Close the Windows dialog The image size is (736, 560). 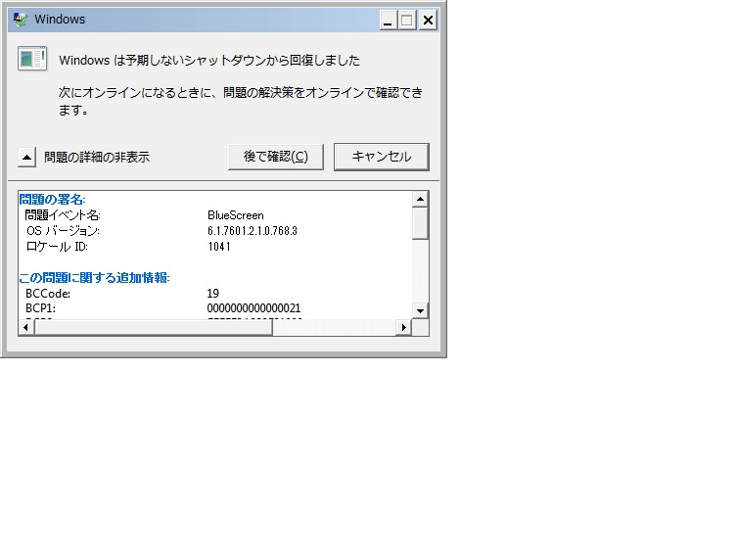[428, 21]
